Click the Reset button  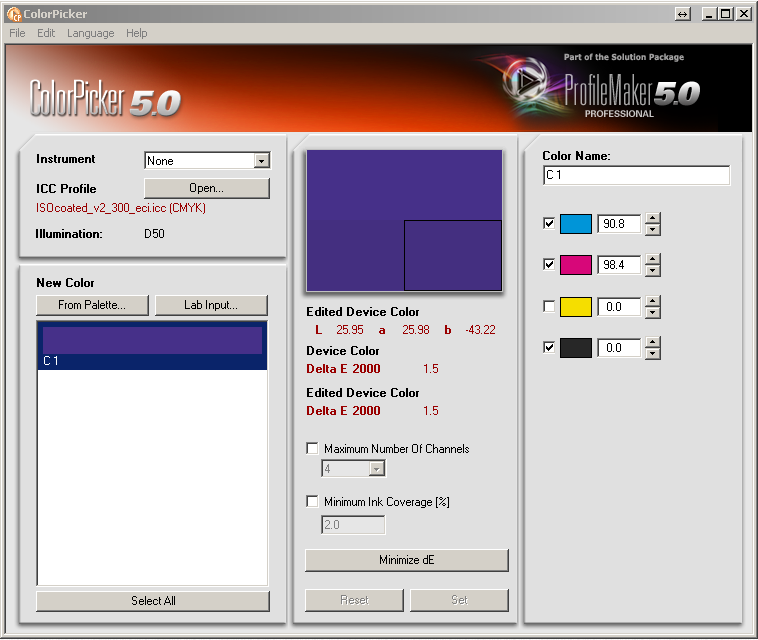(354, 600)
